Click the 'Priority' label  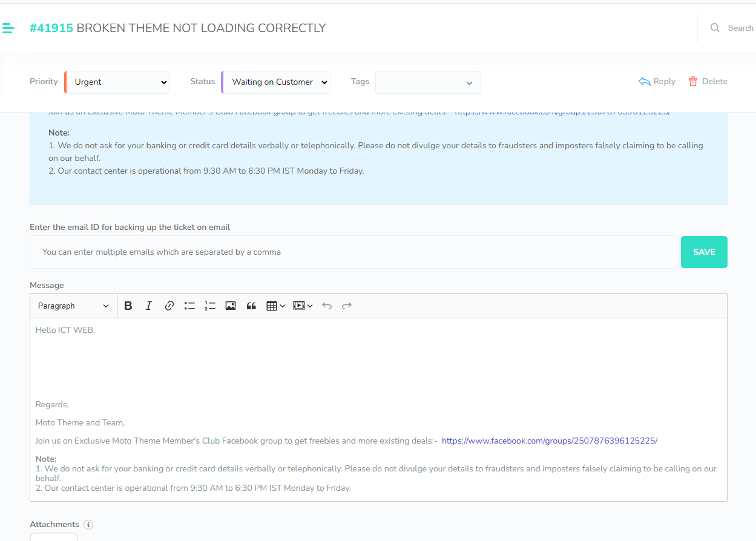coord(44,81)
